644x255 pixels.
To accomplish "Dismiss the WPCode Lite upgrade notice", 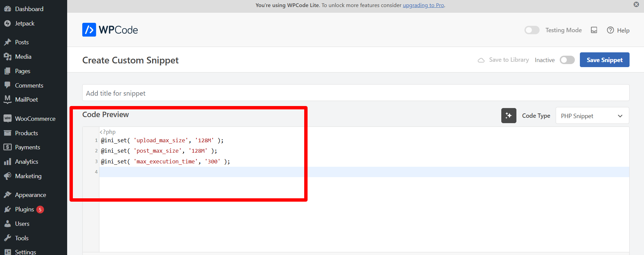I will [x=636, y=4].
